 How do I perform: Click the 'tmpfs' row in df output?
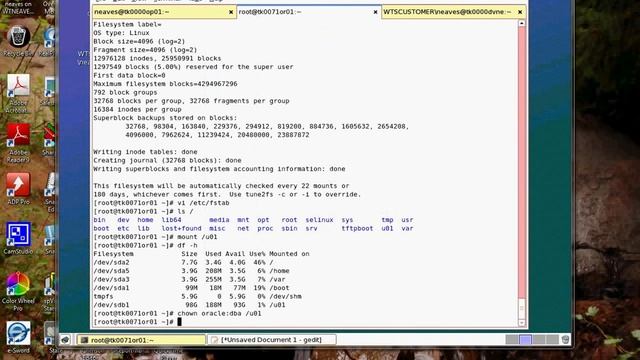pos(198,296)
